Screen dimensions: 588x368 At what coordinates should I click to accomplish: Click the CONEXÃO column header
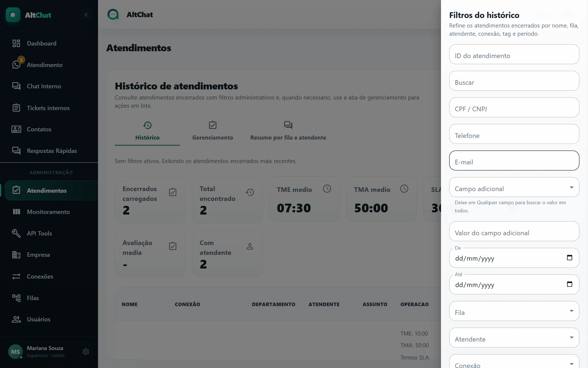click(x=187, y=304)
